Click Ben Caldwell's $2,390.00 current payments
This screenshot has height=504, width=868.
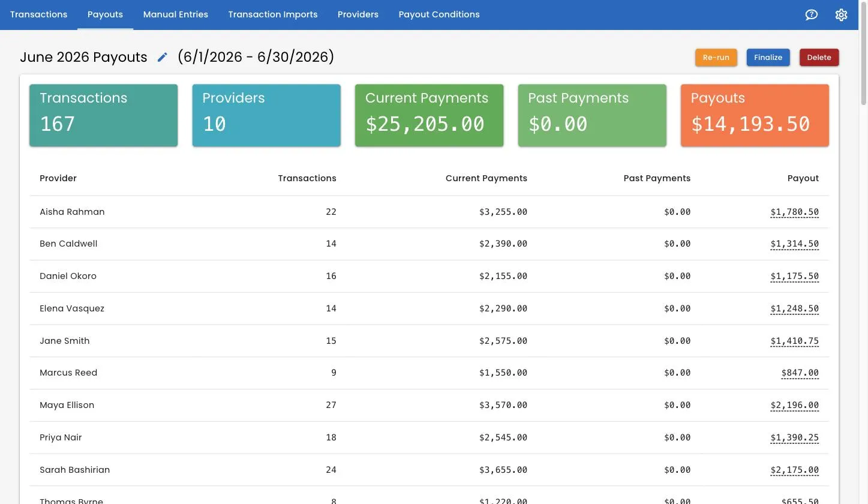point(503,244)
